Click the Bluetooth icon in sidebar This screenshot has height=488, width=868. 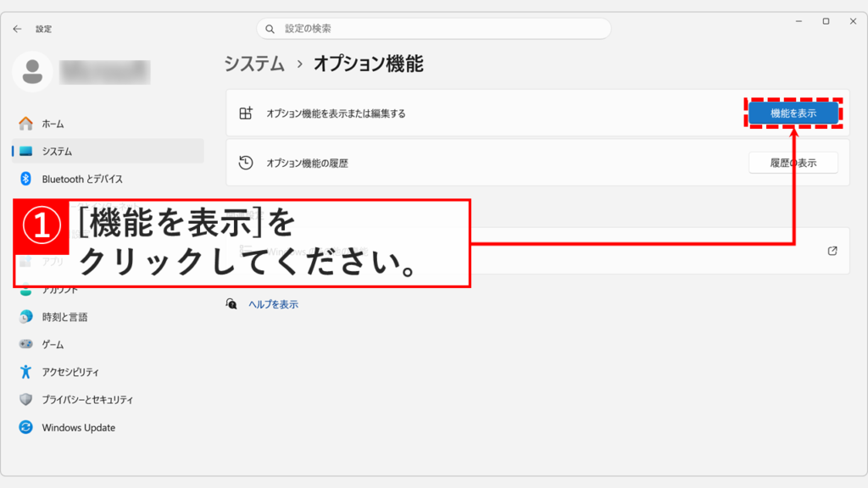point(25,179)
